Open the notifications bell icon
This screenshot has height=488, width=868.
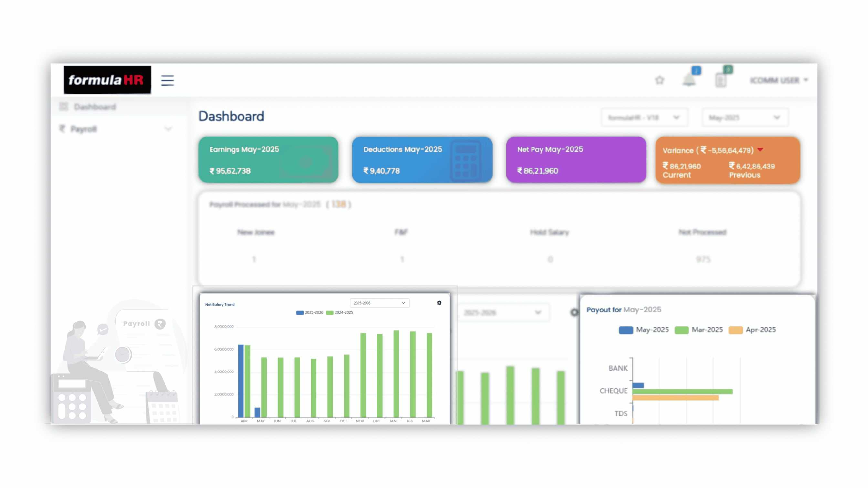tap(689, 80)
